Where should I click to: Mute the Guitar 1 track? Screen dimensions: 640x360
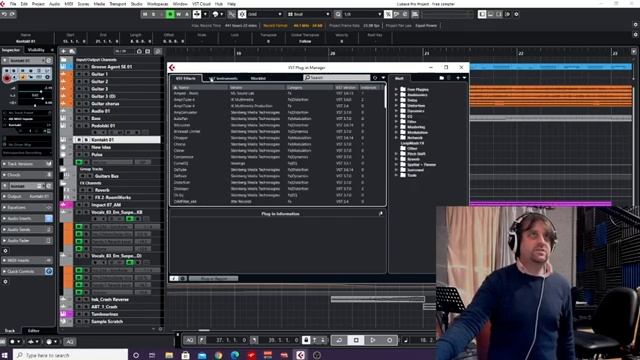78,74
